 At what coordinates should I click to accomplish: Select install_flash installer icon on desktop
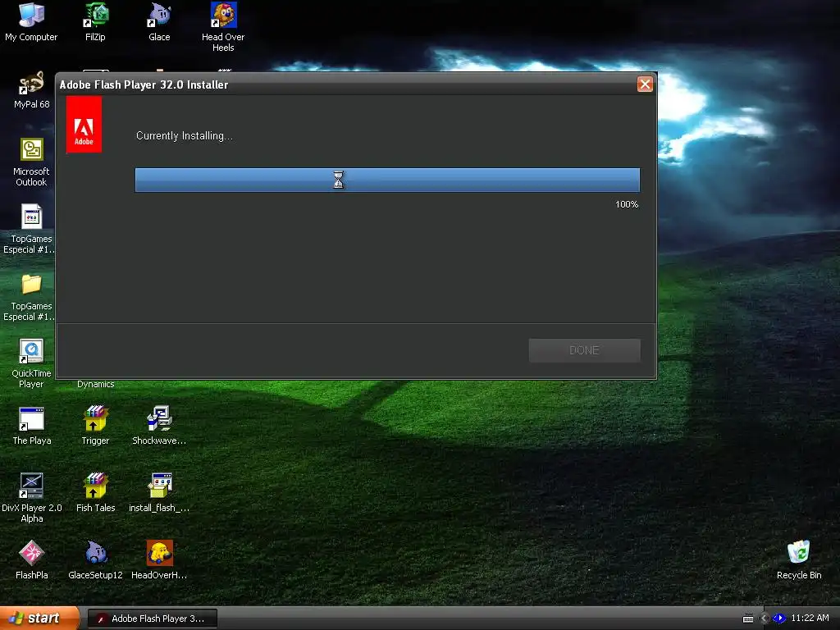click(159, 493)
